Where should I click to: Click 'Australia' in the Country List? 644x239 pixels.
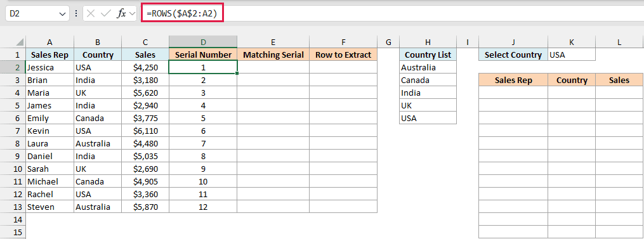[x=428, y=67]
